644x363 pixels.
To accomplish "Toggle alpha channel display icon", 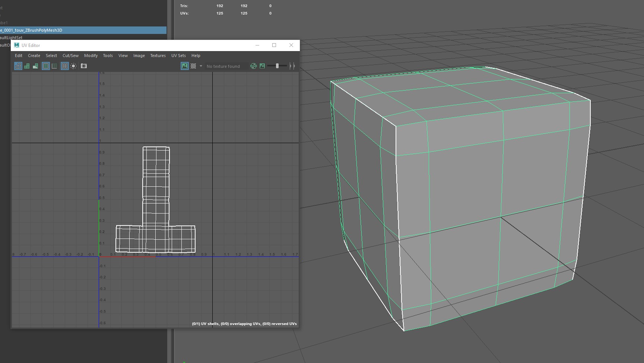I will [262, 66].
